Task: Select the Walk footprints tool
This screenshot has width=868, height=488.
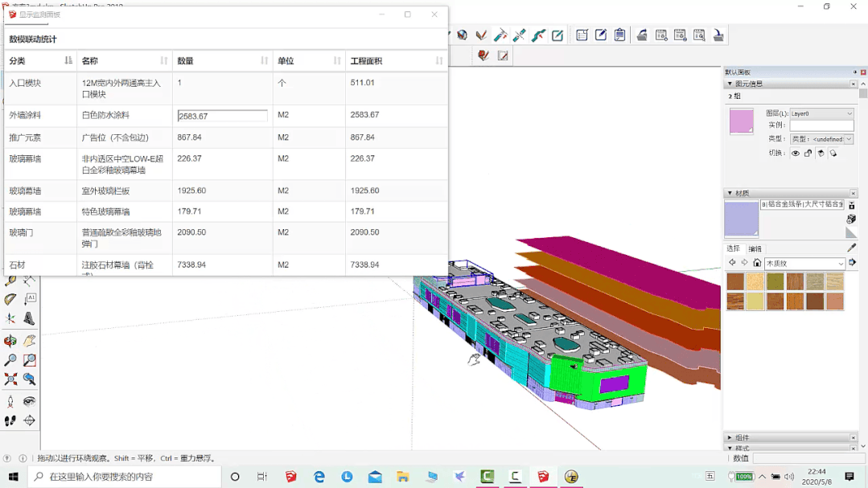Action: click(x=10, y=420)
